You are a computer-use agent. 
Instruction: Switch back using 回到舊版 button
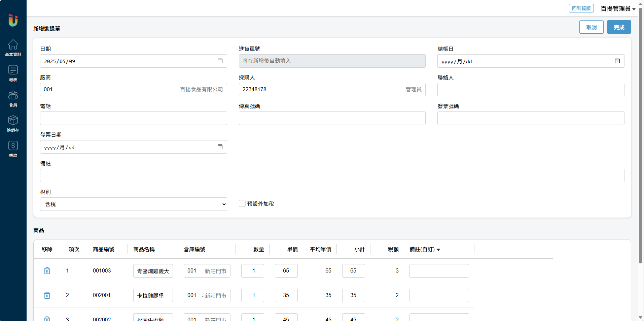coord(581,8)
